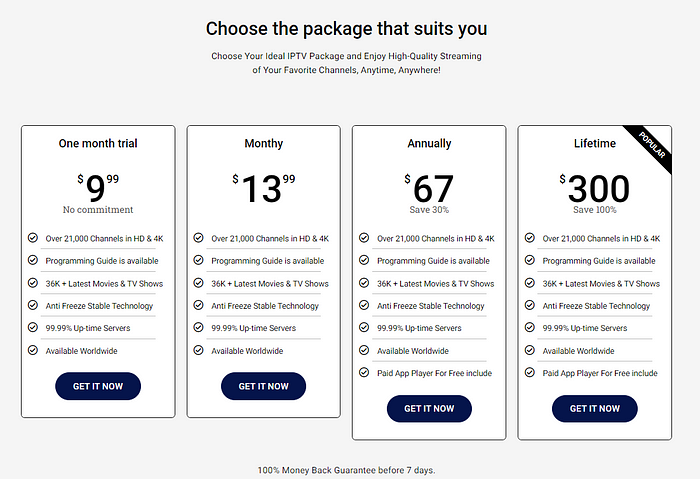Click the Save 30% label in Annually
This screenshot has height=479, width=700.
click(x=429, y=210)
